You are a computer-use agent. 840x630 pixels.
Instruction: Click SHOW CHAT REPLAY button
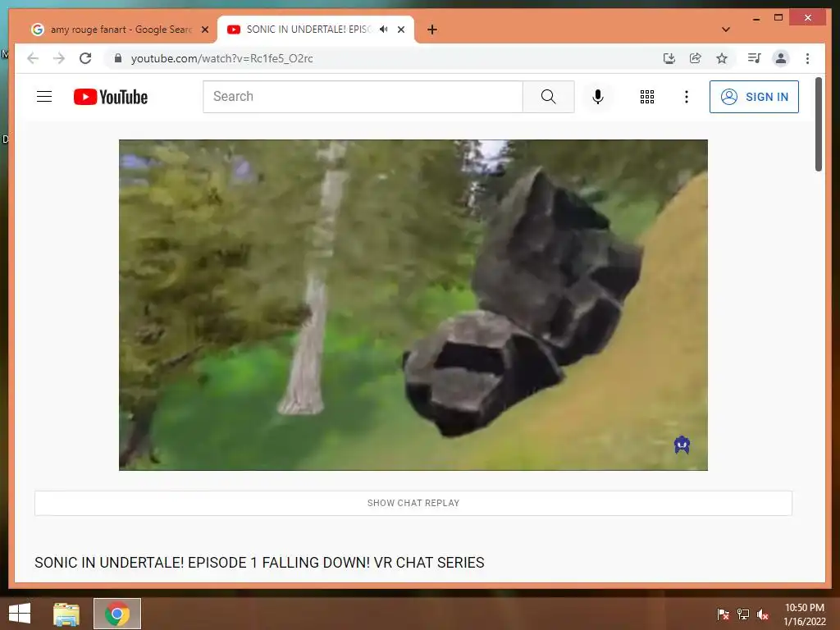tap(413, 503)
